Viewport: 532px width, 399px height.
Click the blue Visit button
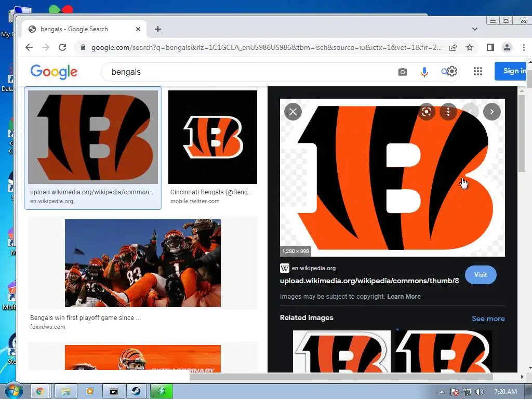481,275
